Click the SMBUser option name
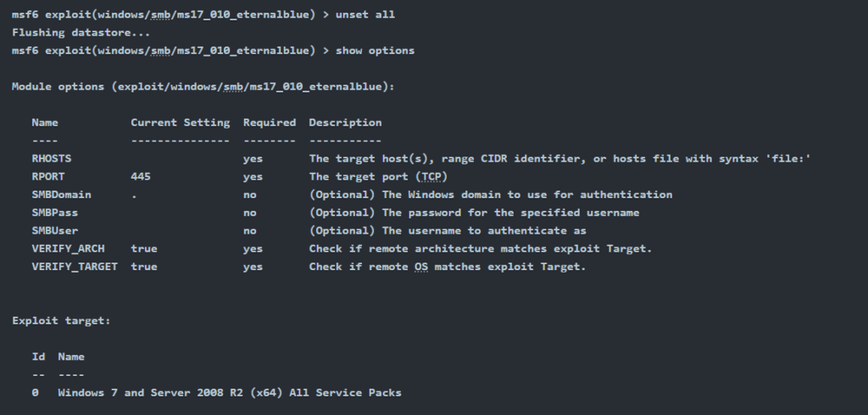Image resolution: width=868 pixels, height=415 pixels. (55, 230)
